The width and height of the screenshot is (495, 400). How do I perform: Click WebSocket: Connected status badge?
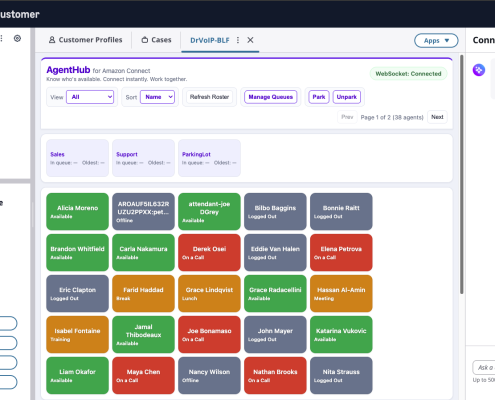pyautogui.click(x=408, y=74)
